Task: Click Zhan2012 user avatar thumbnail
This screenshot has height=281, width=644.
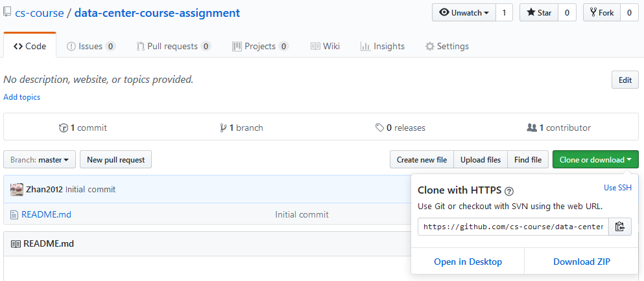Action: coord(17,190)
